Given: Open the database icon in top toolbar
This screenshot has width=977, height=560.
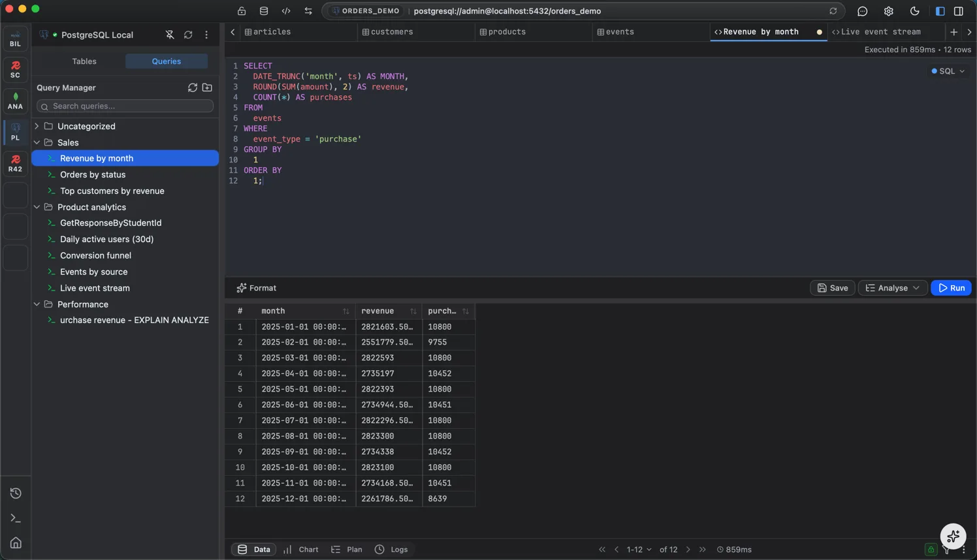Looking at the screenshot, I should [x=264, y=11].
